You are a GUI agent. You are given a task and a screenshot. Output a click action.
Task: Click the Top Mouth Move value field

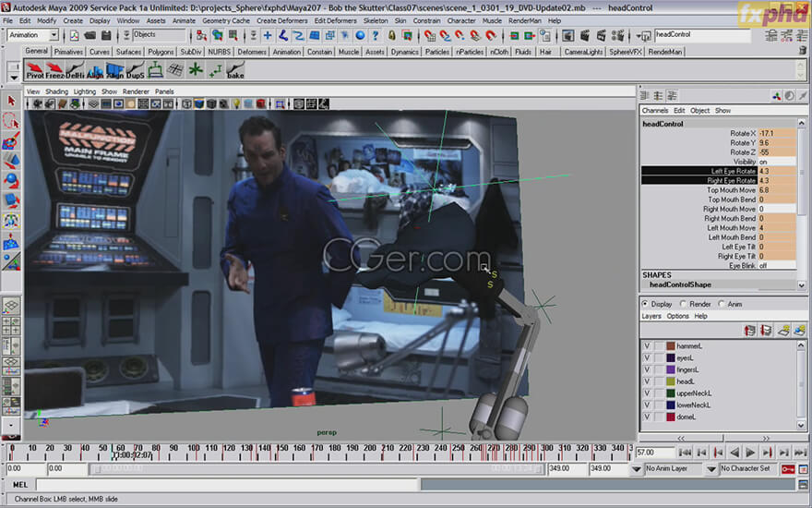pyautogui.click(x=777, y=190)
